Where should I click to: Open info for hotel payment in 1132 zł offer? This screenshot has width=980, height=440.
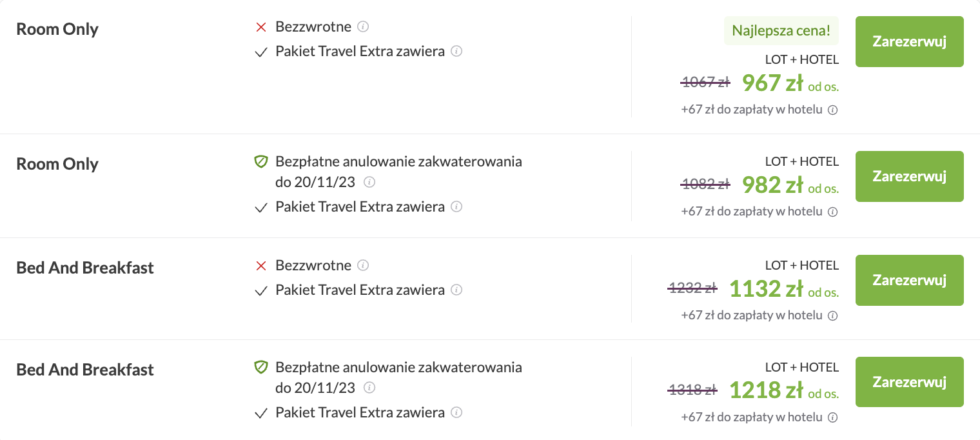[x=832, y=315]
